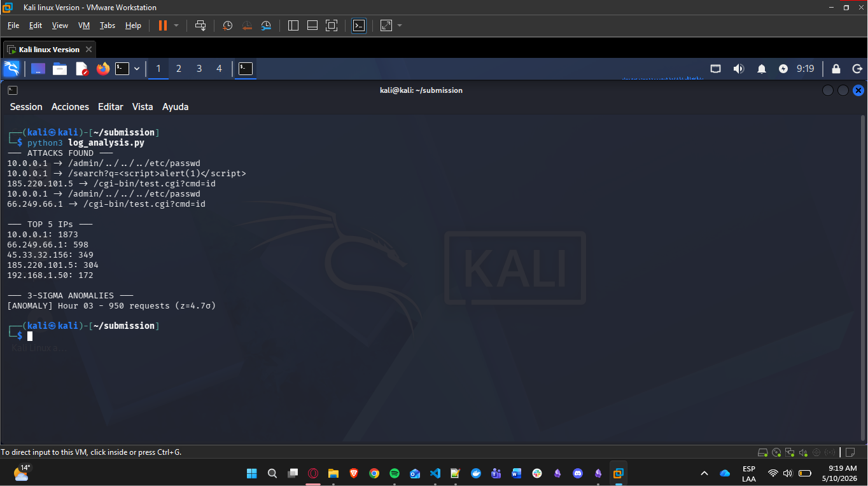Open the Kali power manager indicator
868x486 pixels.
pos(783,69)
